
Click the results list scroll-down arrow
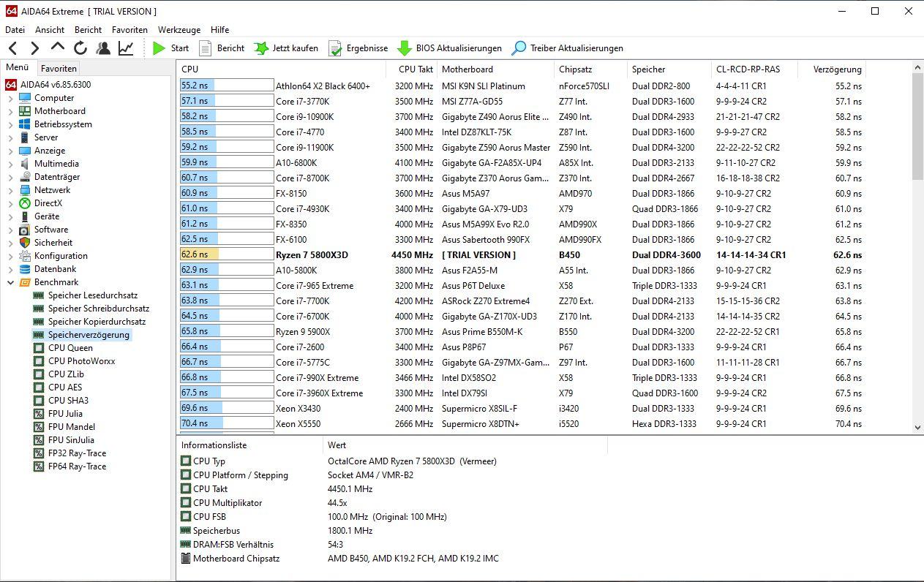[x=917, y=428]
